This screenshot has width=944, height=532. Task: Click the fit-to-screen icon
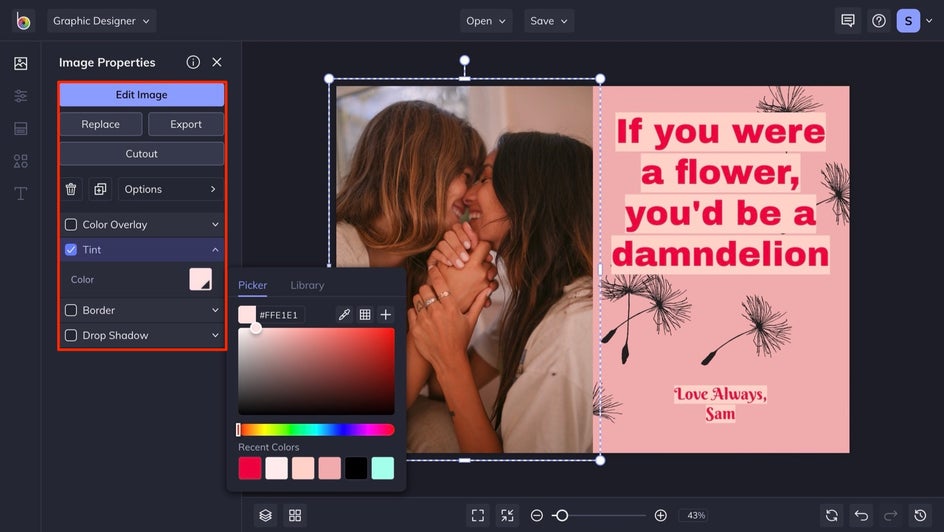pos(477,515)
